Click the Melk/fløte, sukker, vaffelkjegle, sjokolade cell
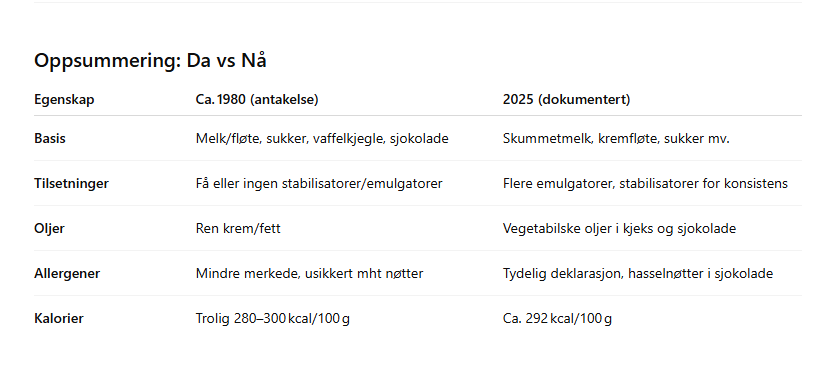The width and height of the screenshot is (822, 366). point(322,138)
